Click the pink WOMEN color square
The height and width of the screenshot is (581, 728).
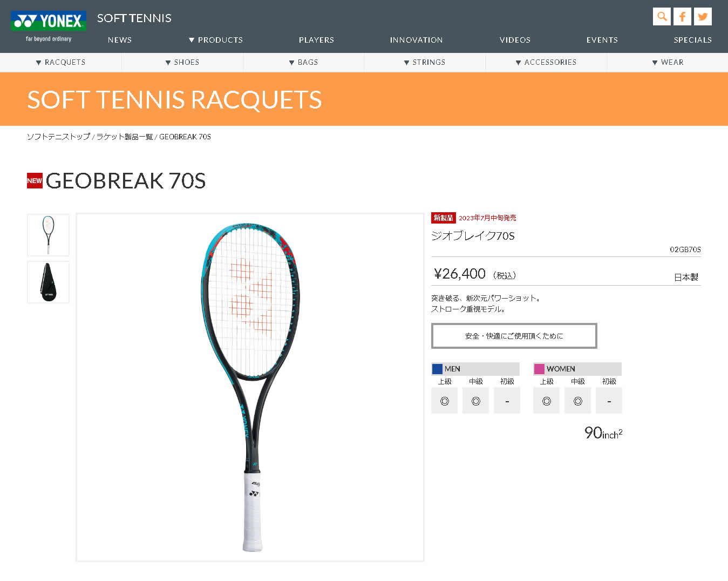click(x=539, y=369)
